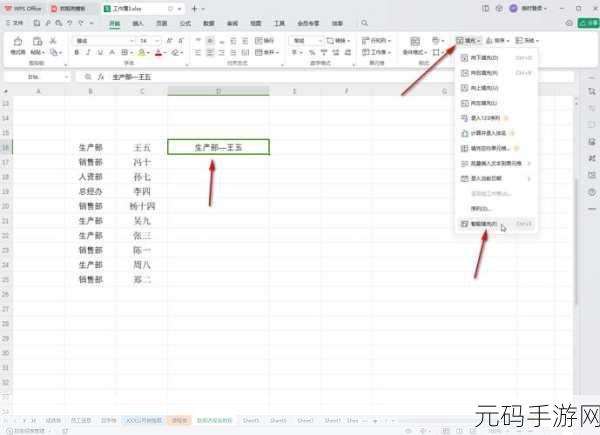Click the yellow fill color swatch

(141, 52)
